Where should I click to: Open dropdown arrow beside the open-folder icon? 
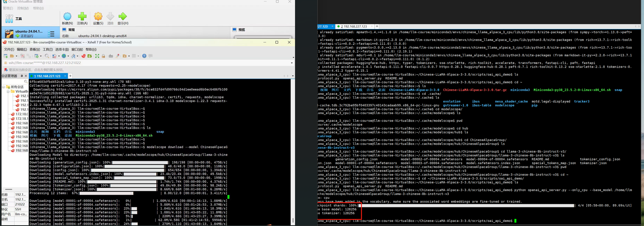[x=16, y=56]
